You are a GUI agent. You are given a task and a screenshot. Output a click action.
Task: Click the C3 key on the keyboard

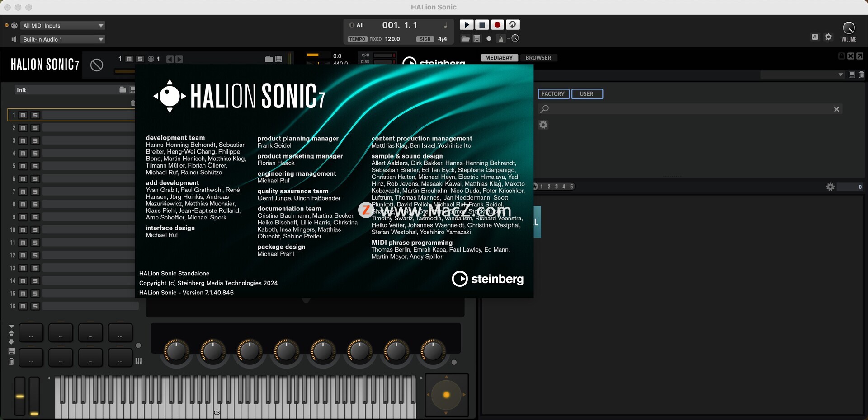217,412
